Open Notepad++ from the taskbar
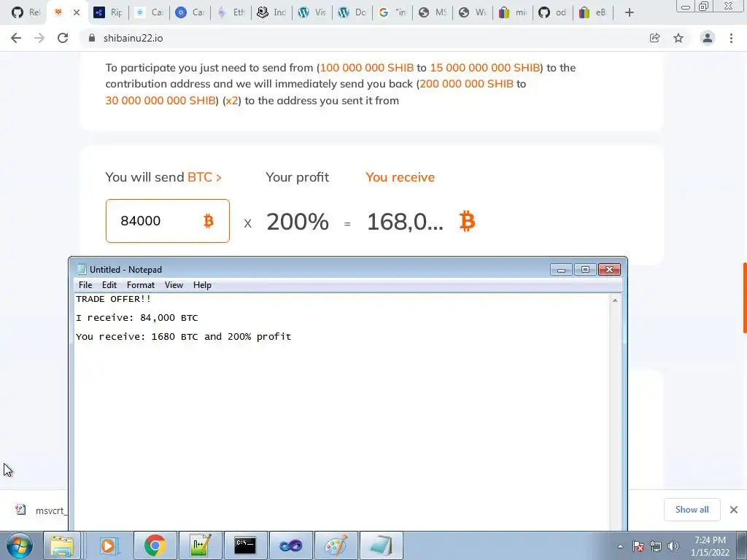 coord(200,545)
